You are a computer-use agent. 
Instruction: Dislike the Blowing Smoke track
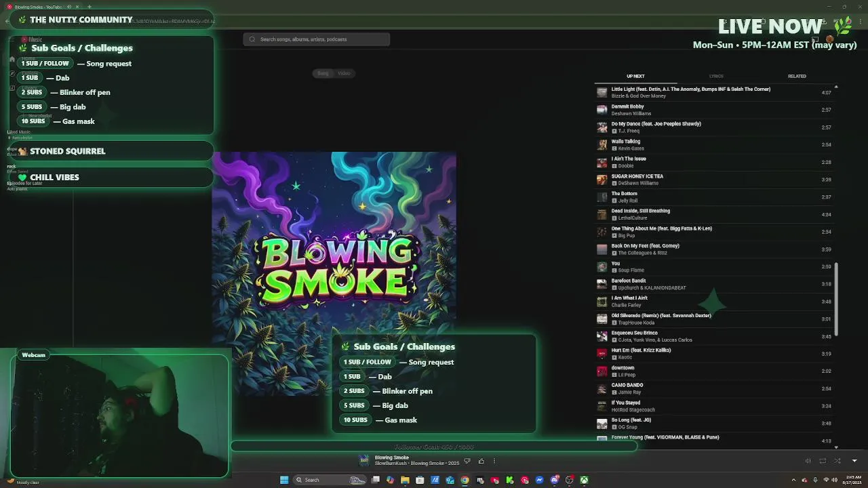[x=467, y=462]
